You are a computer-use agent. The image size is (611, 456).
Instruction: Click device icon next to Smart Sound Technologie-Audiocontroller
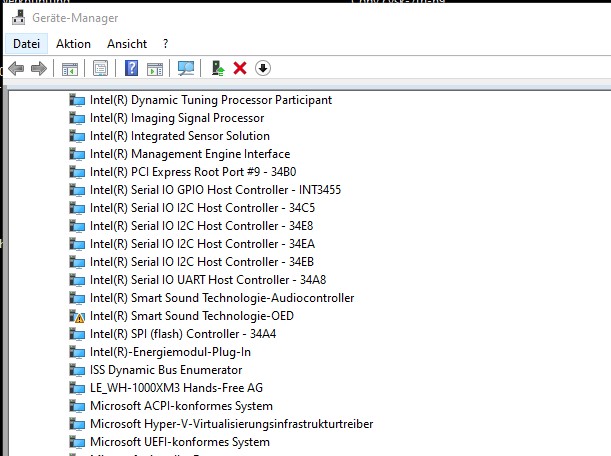[x=77, y=298]
